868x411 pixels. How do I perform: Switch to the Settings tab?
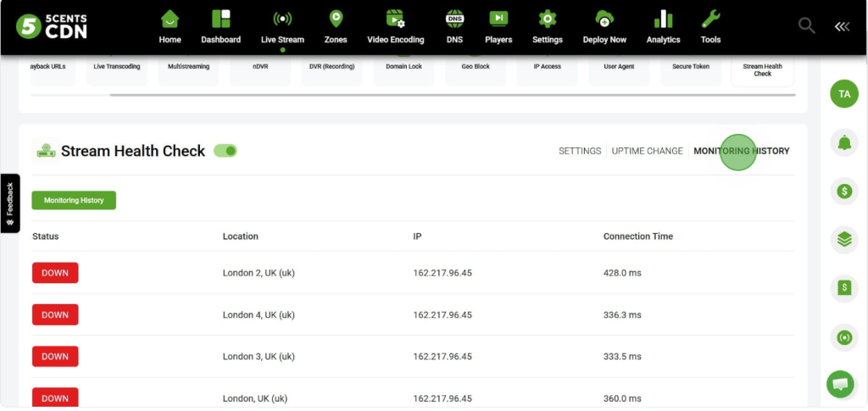point(580,151)
